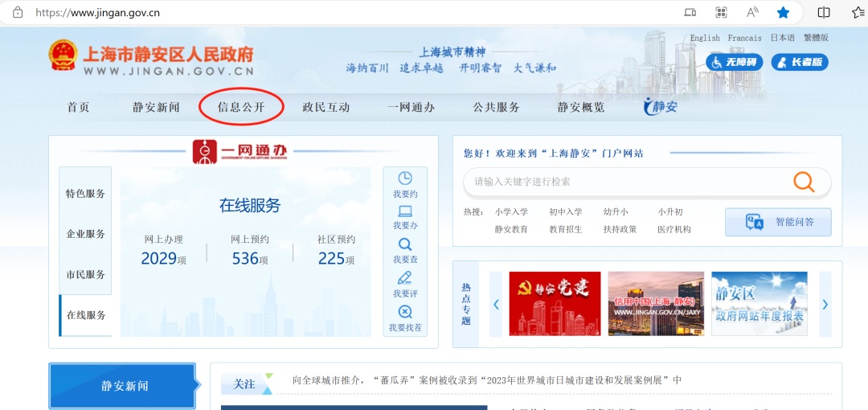
Task: Switch language to Francais
Action: point(744,38)
